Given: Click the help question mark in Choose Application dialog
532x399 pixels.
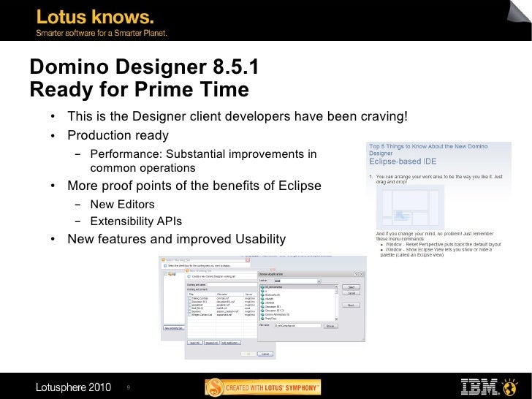Looking at the screenshot, I should point(356,274).
